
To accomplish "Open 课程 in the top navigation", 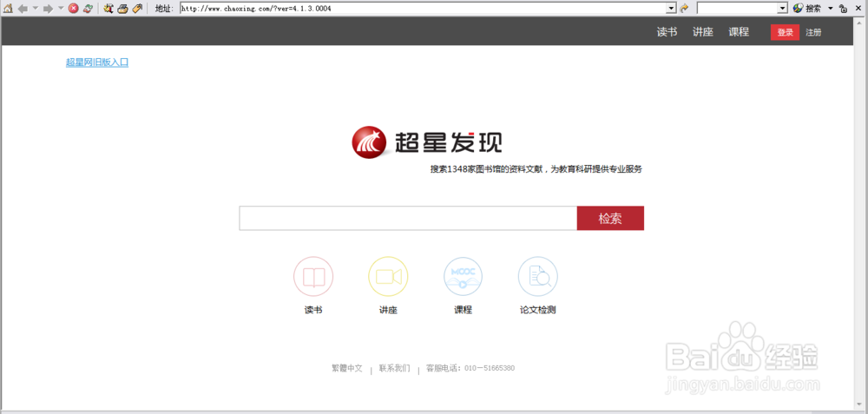I will pos(739,32).
